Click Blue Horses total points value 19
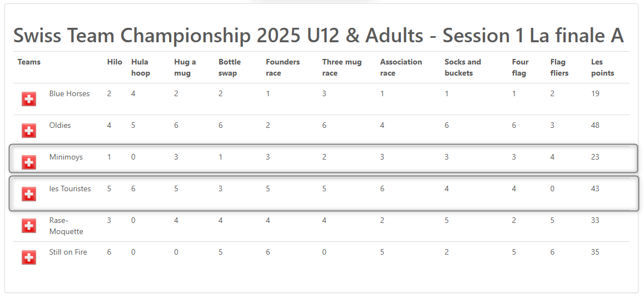Image resolution: width=644 pixels, height=298 pixels. 595,93
